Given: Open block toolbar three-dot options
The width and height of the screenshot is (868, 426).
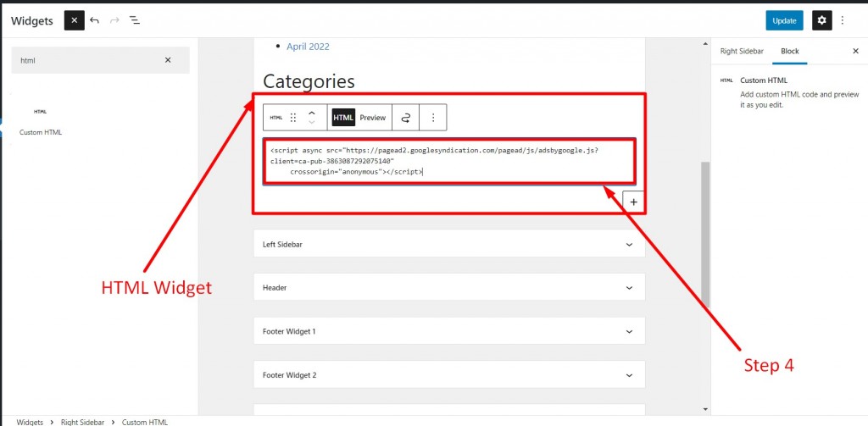Looking at the screenshot, I should pos(433,117).
